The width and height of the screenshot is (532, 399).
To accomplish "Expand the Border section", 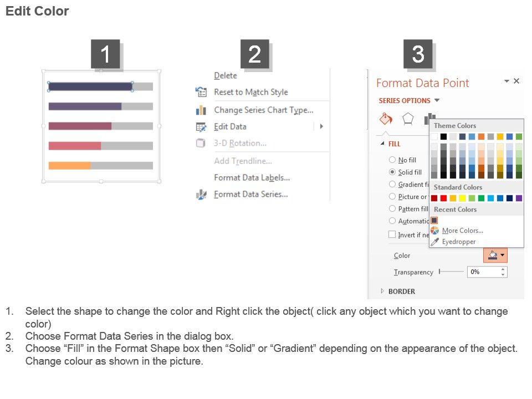I will [x=382, y=291].
